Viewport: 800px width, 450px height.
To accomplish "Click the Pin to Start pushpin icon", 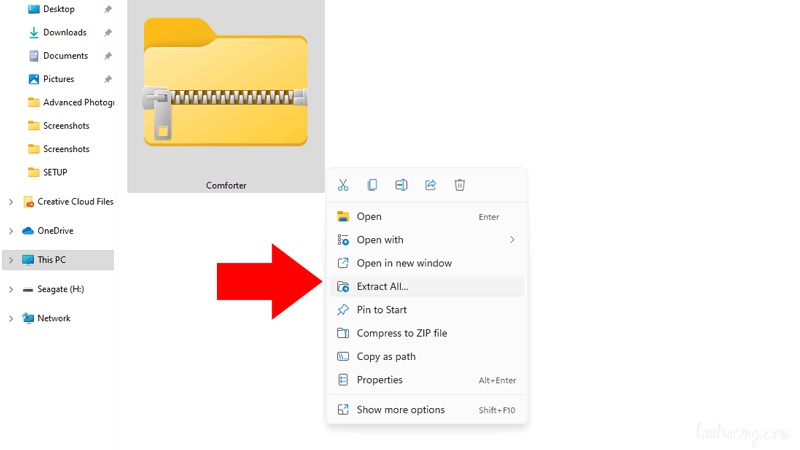I will [343, 310].
